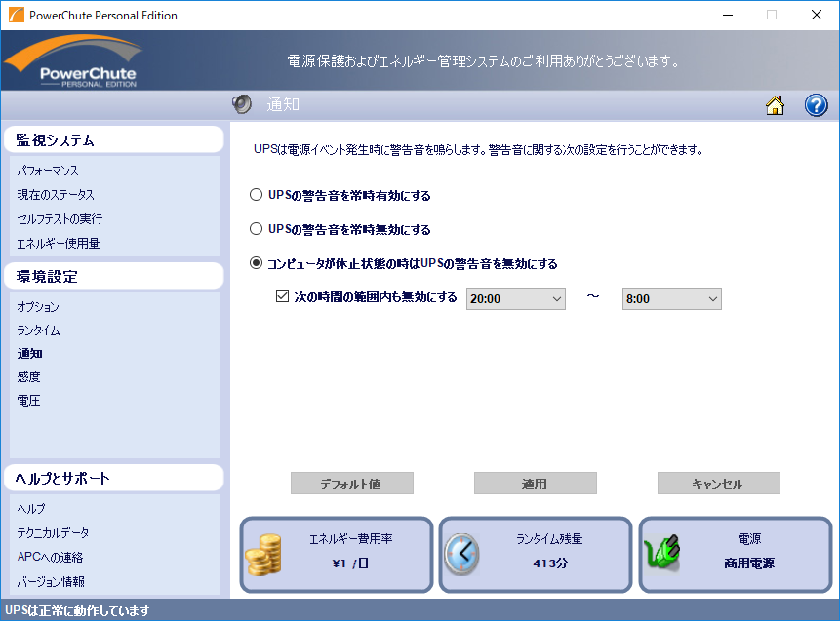Open テクニカルデータ page
Viewport: 840px width, 621px height.
coord(53,532)
